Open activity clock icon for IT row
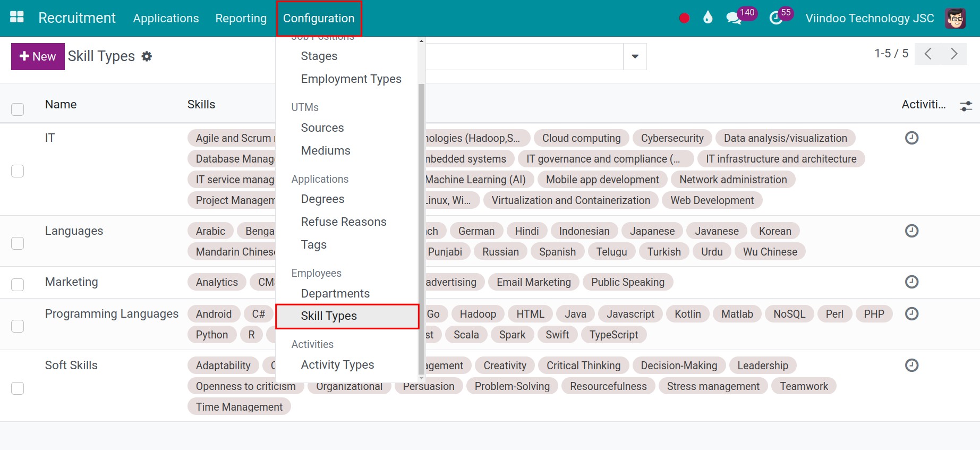Image resolution: width=980 pixels, height=450 pixels. coord(911,138)
